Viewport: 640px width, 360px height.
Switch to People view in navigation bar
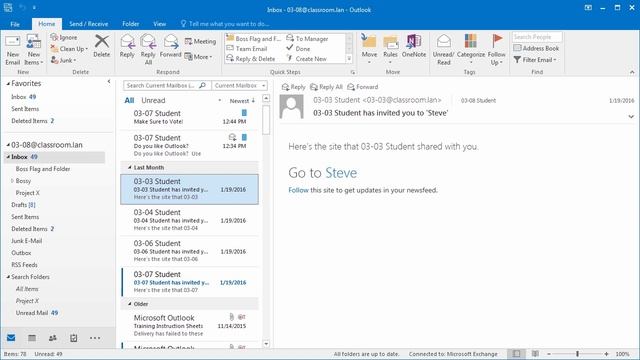coord(53,338)
